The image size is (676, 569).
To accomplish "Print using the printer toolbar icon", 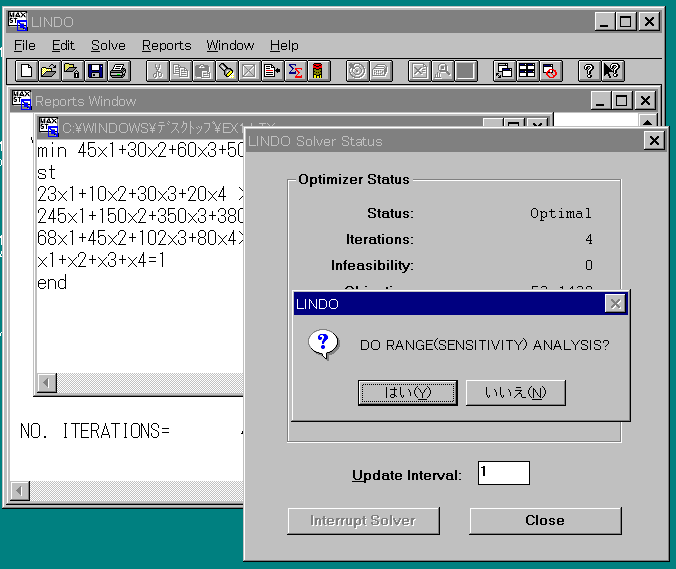I will [x=119, y=71].
